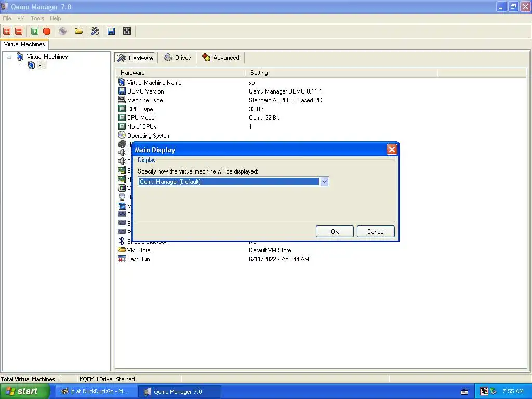Click the red plus new VM icon

(x=7, y=31)
